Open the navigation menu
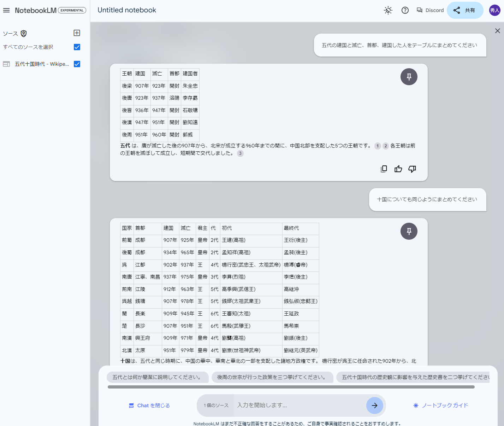The image size is (504, 426). (6, 10)
